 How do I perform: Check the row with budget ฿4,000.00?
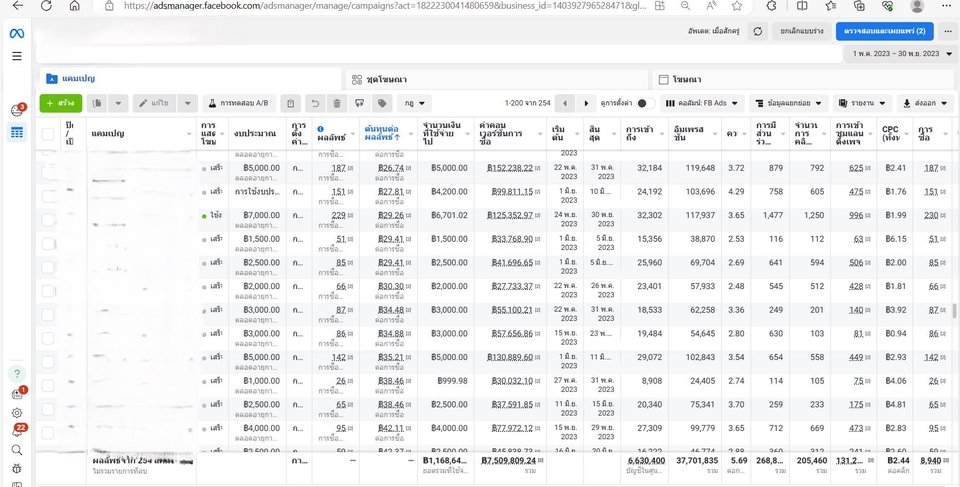(48, 433)
